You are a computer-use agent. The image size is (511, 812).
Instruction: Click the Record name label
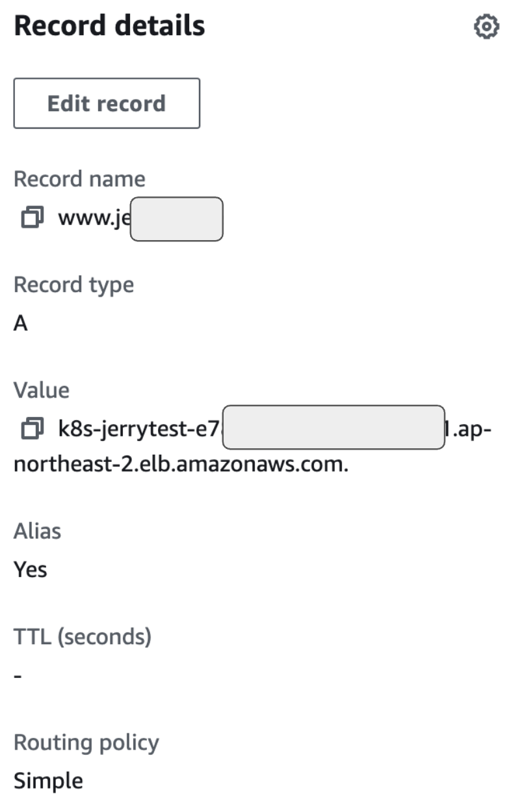tap(79, 179)
